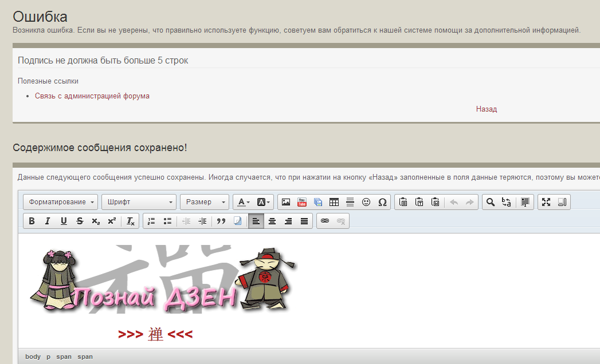Click the Полезные ссылки label
600x364 pixels.
pyautogui.click(x=48, y=81)
